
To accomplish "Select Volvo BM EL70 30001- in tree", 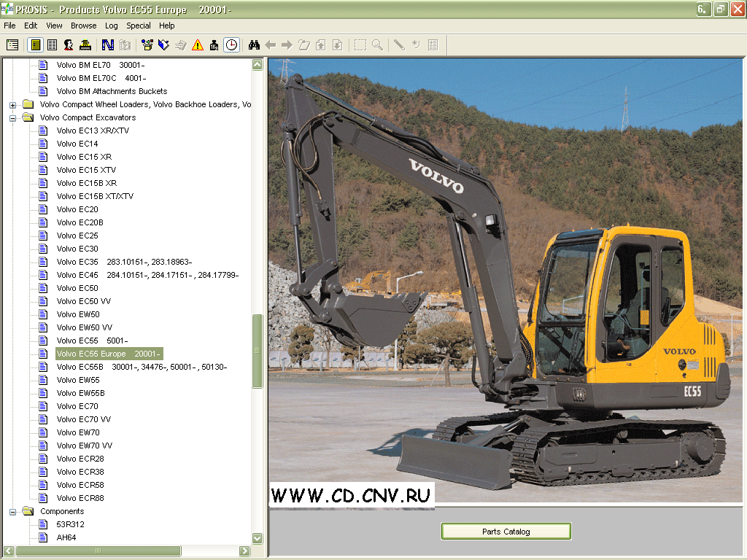I will pos(101,65).
